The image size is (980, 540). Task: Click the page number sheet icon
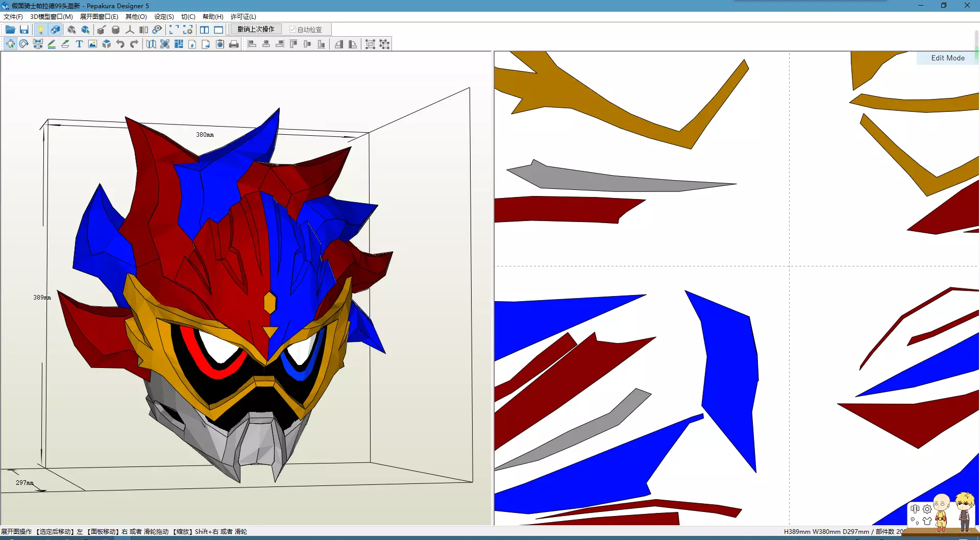pyautogui.click(x=192, y=44)
